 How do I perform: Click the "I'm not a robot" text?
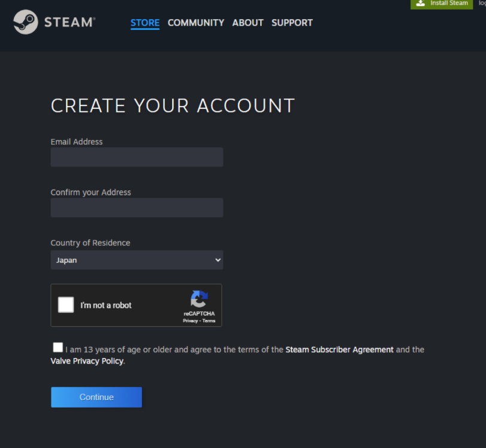click(106, 305)
